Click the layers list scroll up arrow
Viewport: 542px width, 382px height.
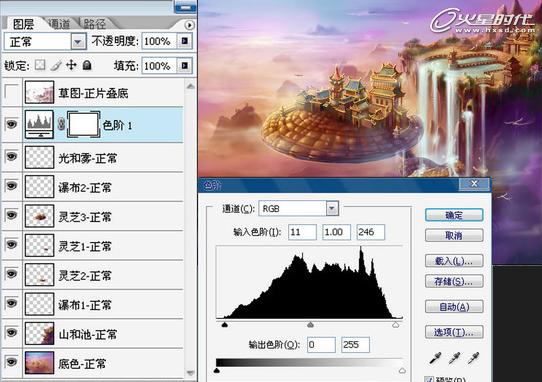190,86
